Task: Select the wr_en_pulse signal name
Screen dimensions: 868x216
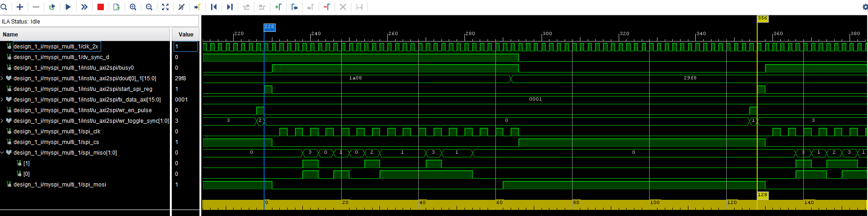Action: coord(82,110)
